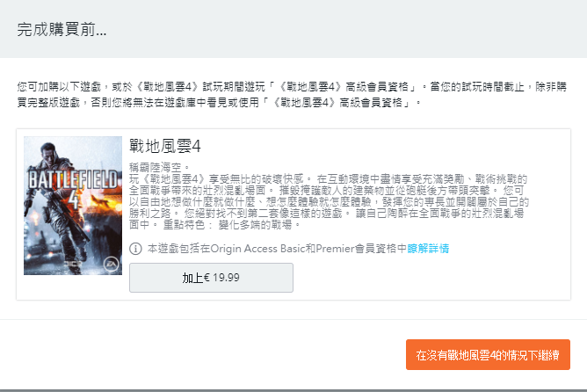This screenshot has height=392, width=587.
Task: Click the 加上€ 19.99 add button
Action: pyautogui.click(x=211, y=278)
